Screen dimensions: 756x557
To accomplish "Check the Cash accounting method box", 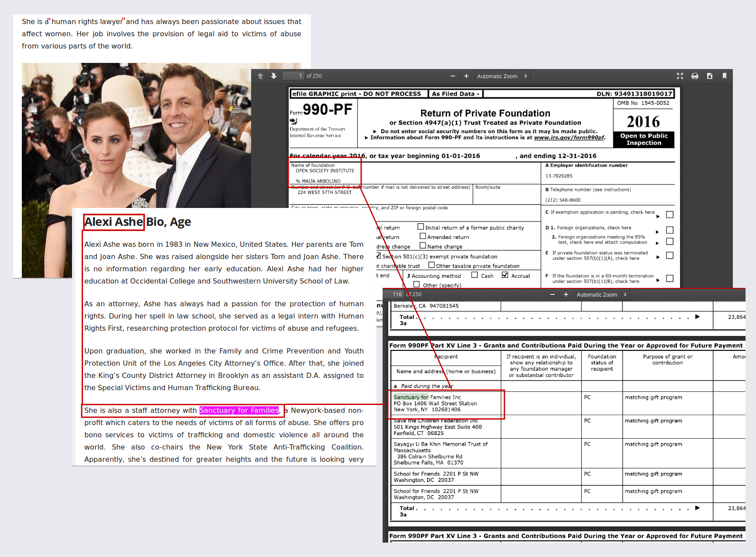I will pyautogui.click(x=475, y=275).
